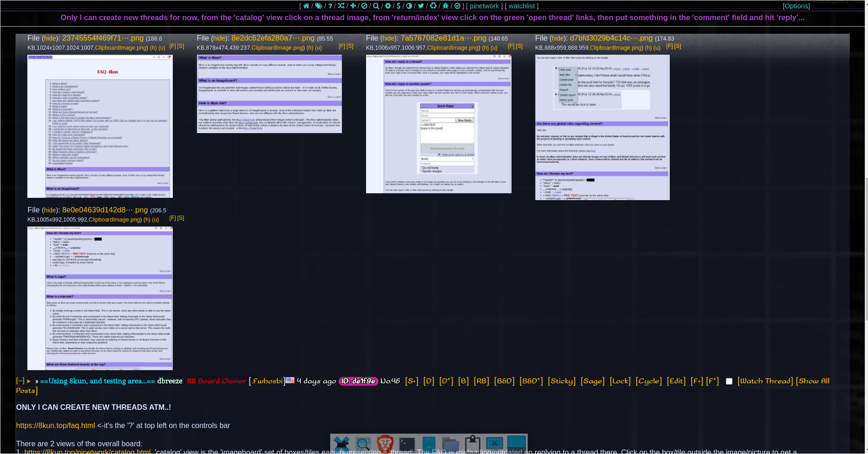Open the [Options] menu
Image resolution: width=868 pixels, height=454 pixels.
point(796,6)
